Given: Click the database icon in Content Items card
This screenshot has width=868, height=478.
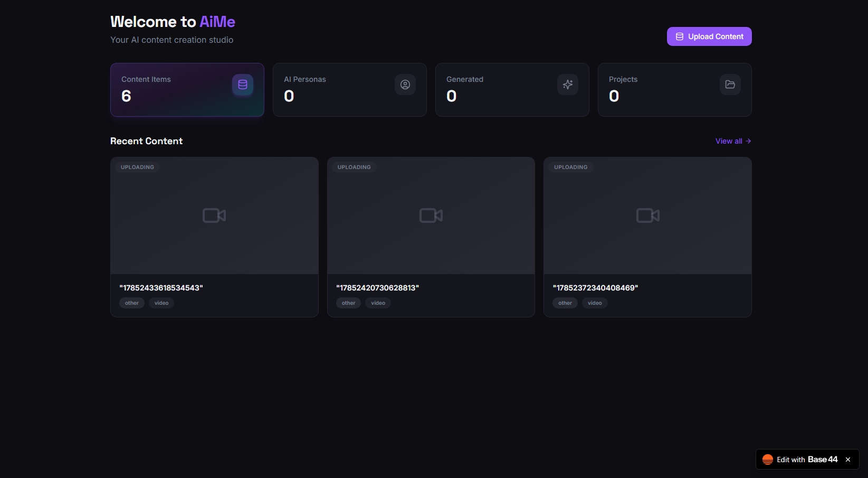Looking at the screenshot, I should point(243,85).
